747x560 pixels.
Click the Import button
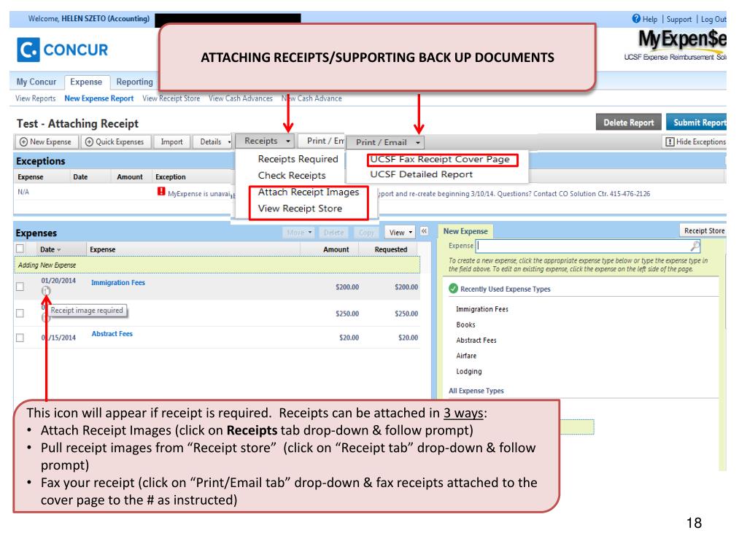171,142
